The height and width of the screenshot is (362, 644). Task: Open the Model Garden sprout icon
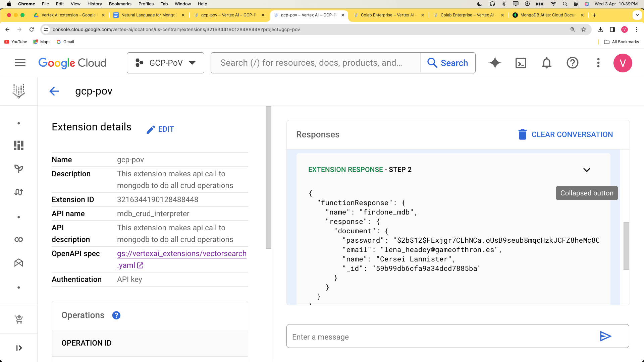pyautogui.click(x=19, y=169)
